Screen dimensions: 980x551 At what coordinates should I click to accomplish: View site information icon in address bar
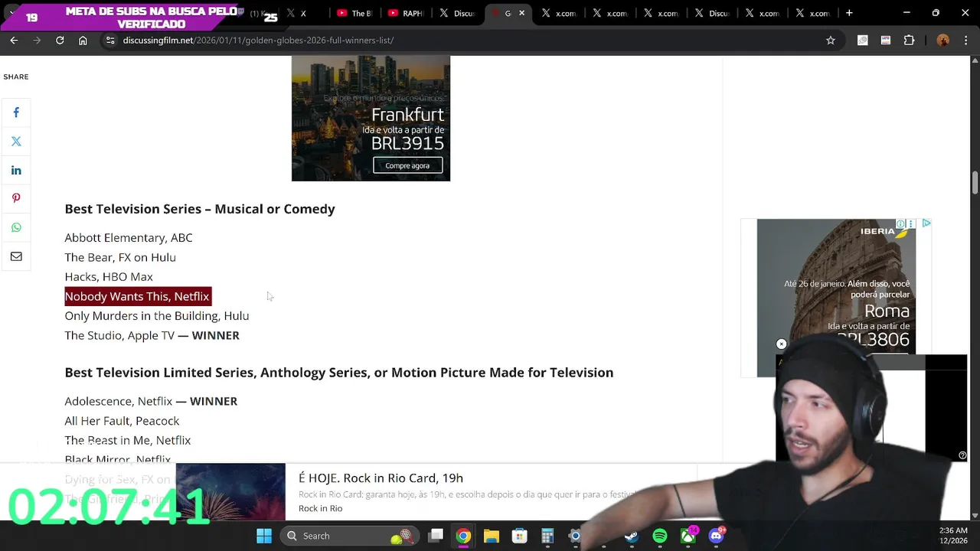pyautogui.click(x=110, y=40)
